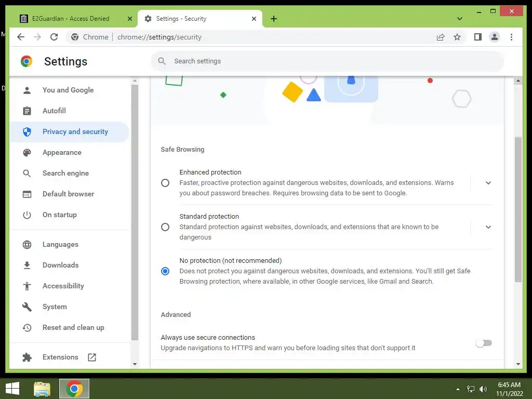Select Enhanced protection radio button
The image size is (532, 399).
point(165,183)
